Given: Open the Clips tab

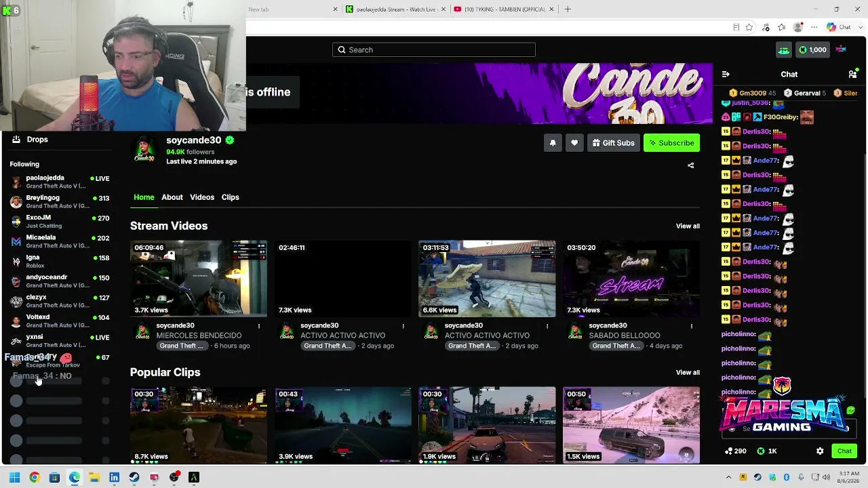Looking at the screenshot, I should (x=230, y=197).
